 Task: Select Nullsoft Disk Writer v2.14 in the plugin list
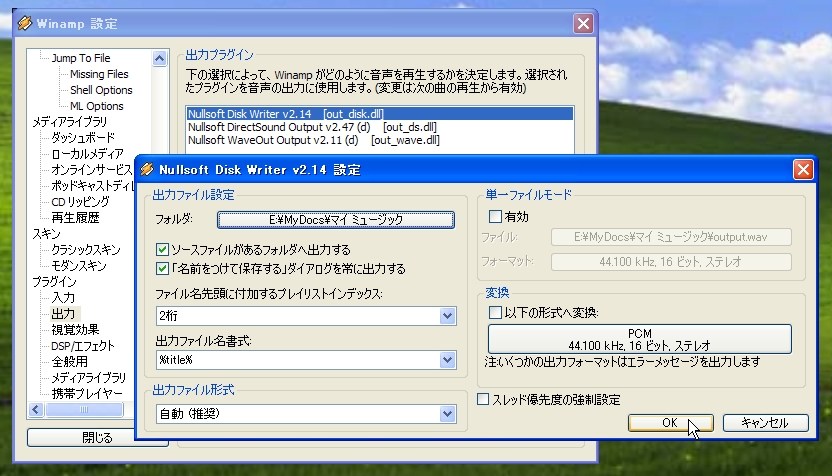pos(380,114)
